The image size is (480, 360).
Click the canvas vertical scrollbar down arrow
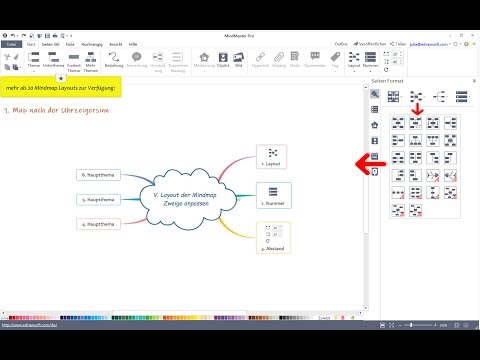click(366, 308)
